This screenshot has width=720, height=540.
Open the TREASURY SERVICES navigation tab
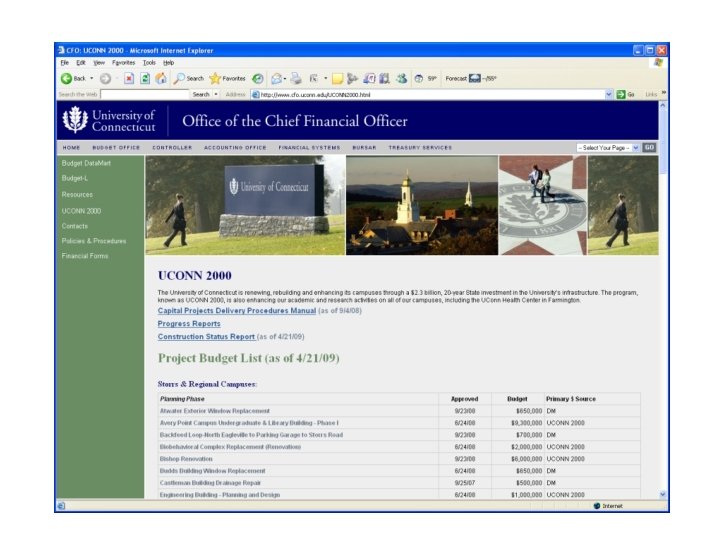pyautogui.click(x=420, y=148)
